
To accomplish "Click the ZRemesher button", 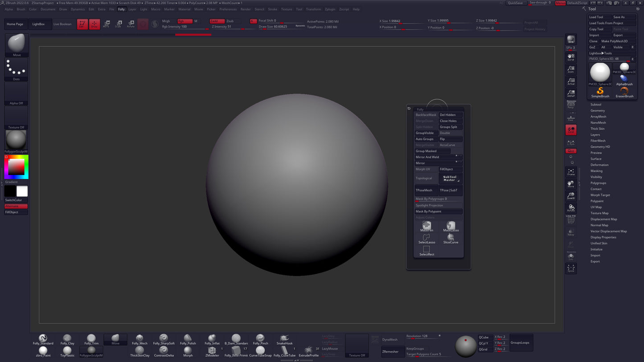I will point(390,352).
